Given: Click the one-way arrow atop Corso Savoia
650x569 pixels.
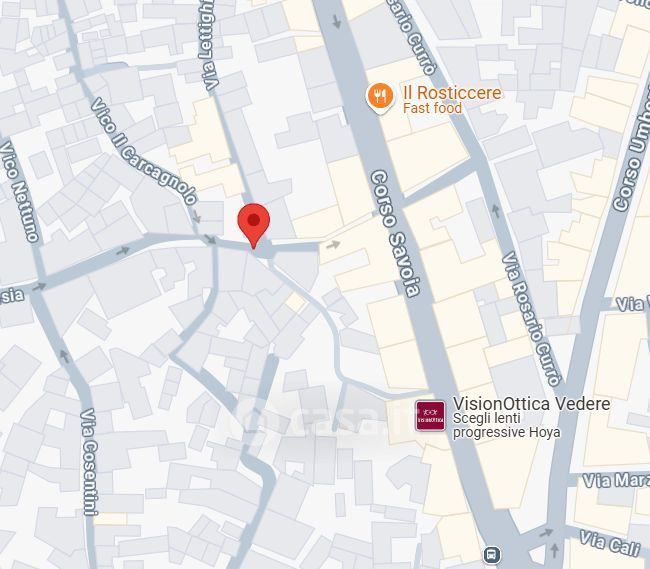Looking at the screenshot, I should pos(337,22).
